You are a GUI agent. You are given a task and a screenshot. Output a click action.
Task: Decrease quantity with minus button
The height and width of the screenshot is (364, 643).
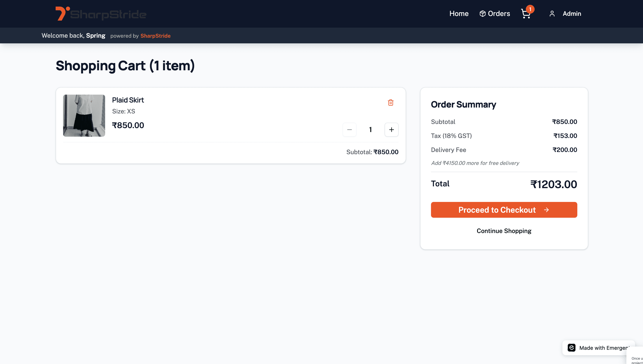point(350,129)
